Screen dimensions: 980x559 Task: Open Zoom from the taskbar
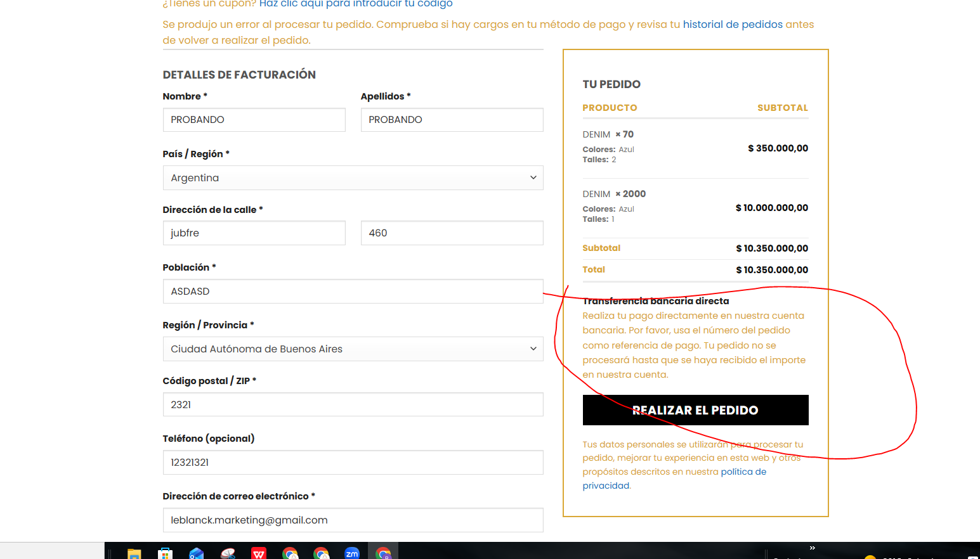coord(352,553)
